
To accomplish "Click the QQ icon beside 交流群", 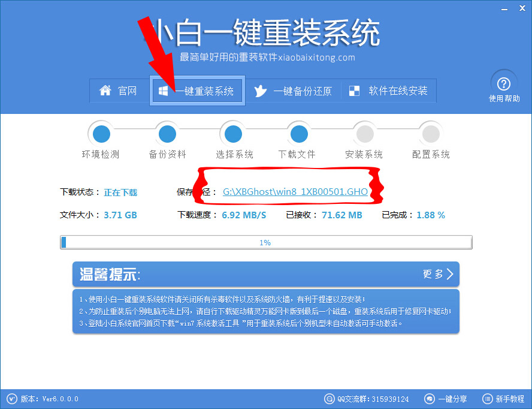I will pyautogui.click(x=330, y=398).
